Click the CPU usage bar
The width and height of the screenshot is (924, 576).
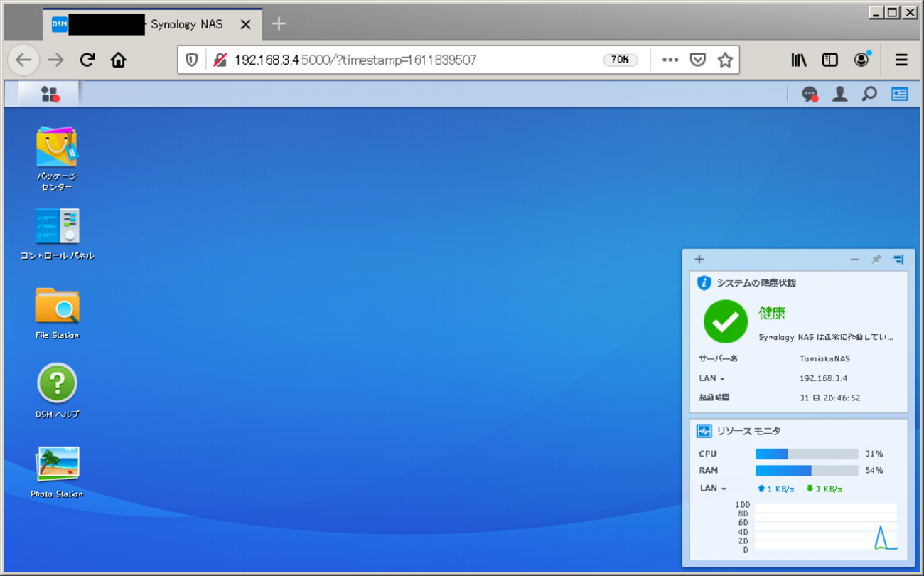pyautogui.click(x=807, y=454)
